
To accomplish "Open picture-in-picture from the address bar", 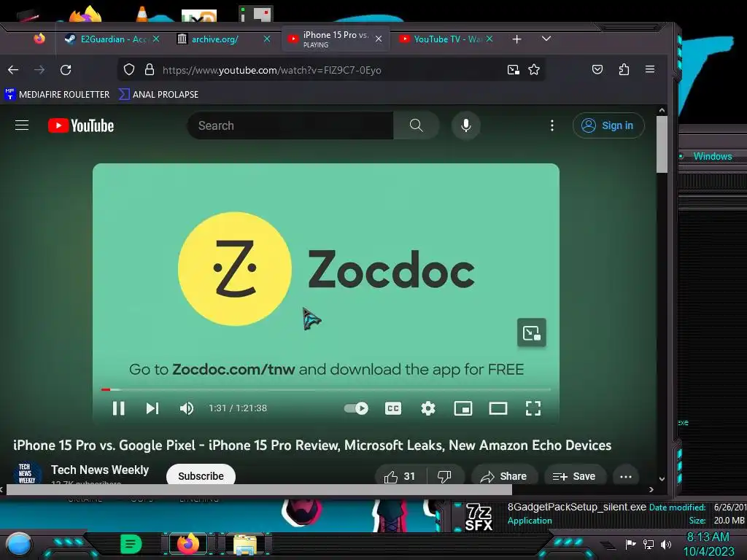I will [x=513, y=70].
